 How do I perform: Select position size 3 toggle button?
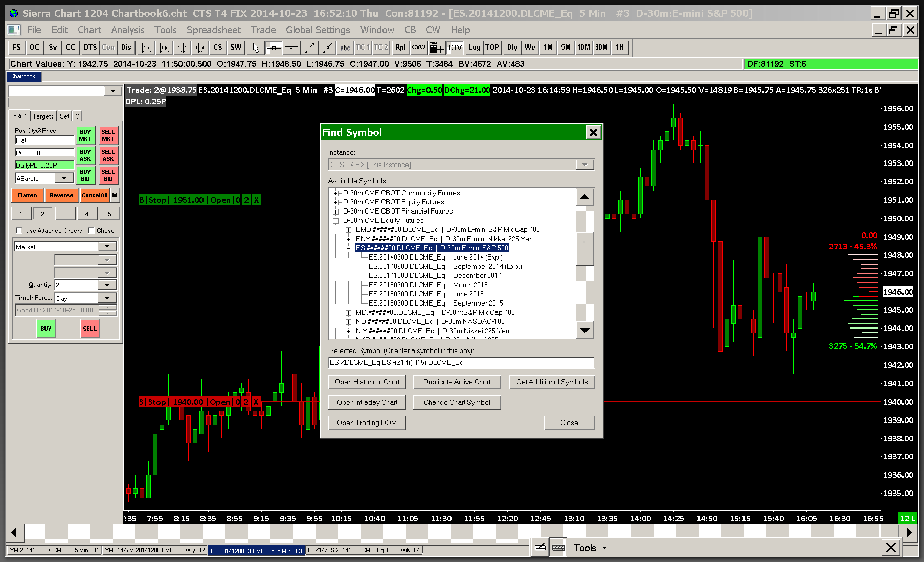65,214
